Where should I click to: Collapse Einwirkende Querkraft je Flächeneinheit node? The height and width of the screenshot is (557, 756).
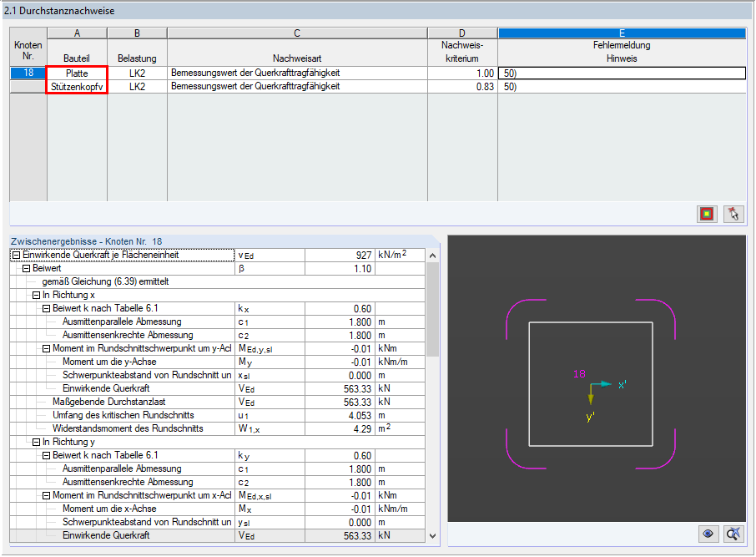(x=16, y=256)
